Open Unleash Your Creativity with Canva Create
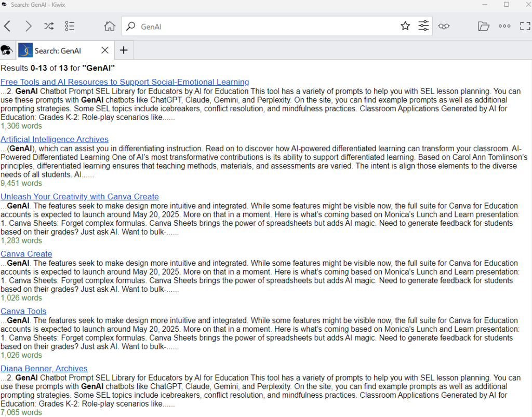Image resolution: width=532 pixels, height=417 pixels. pyautogui.click(x=79, y=197)
